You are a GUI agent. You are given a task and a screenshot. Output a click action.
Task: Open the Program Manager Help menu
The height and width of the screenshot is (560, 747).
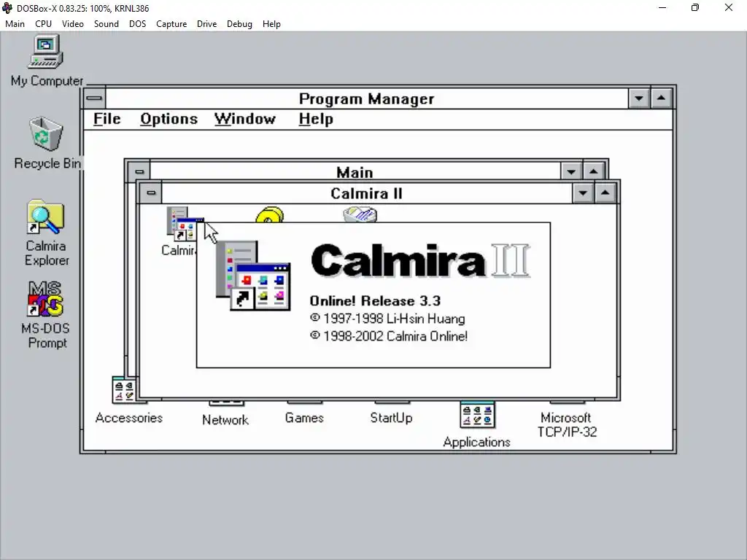click(x=316, y=119)
